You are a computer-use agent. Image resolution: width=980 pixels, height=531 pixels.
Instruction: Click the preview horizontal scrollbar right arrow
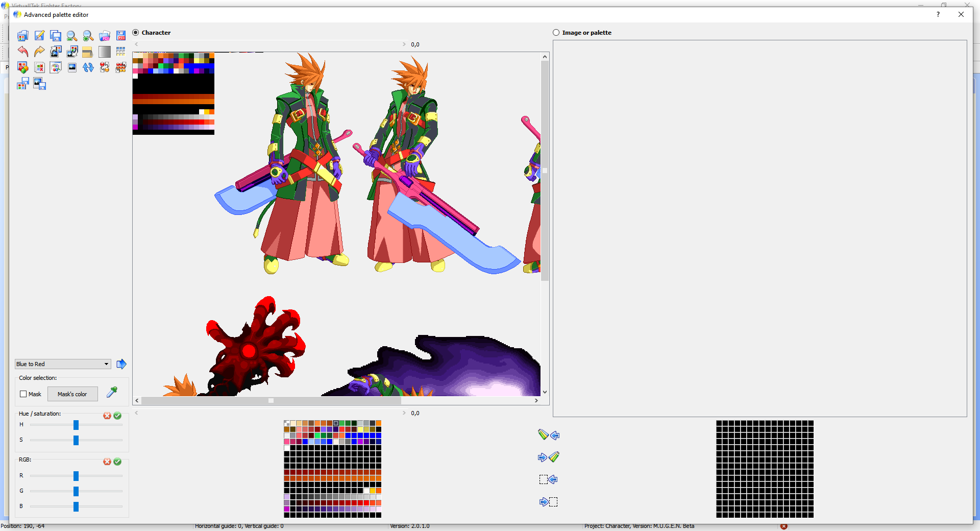coord(536,401)
